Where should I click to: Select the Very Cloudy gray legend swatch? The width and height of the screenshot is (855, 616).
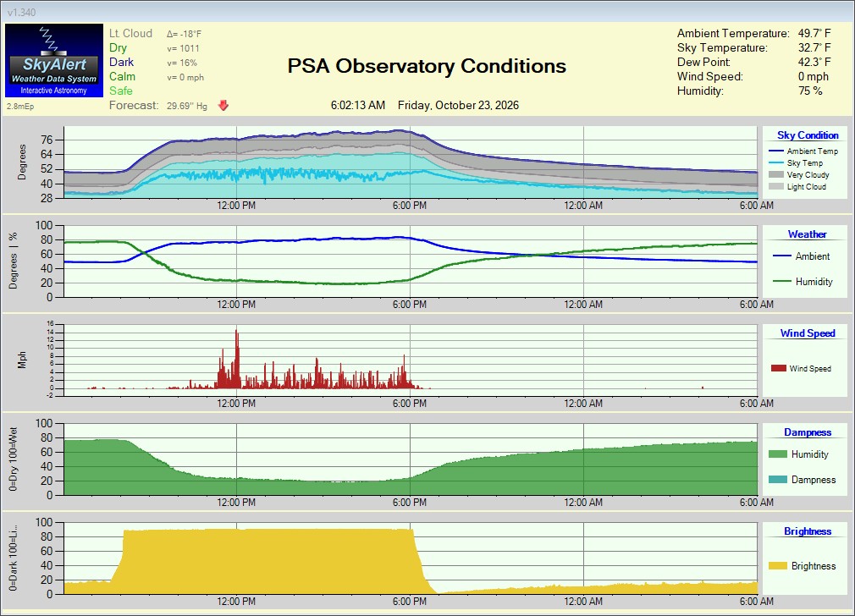[776, 174]
